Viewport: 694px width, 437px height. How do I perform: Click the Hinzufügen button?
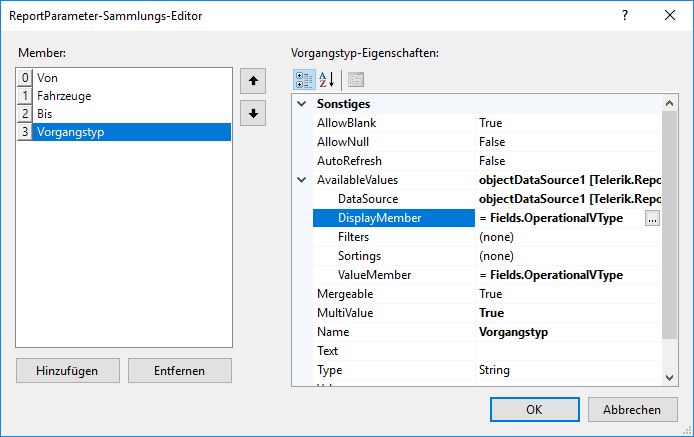tap(67, 370)
